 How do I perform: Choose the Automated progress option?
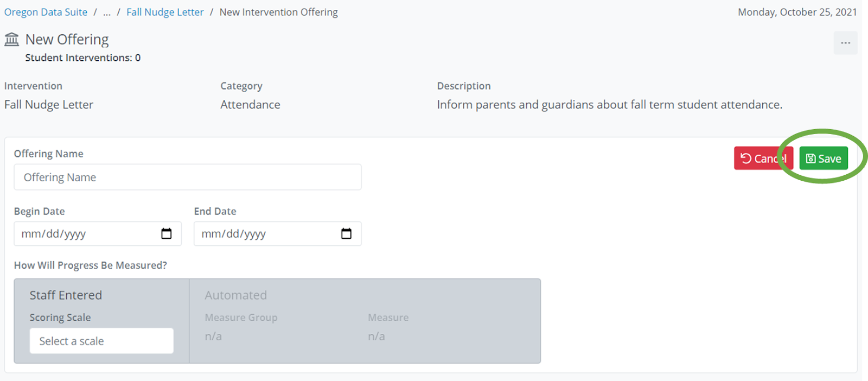click(x=235, y=295)
